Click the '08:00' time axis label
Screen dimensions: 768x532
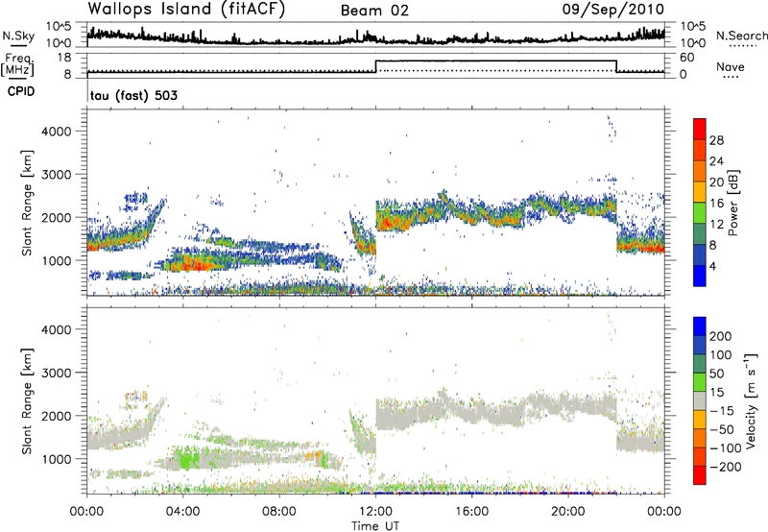[x=279, y=512]
